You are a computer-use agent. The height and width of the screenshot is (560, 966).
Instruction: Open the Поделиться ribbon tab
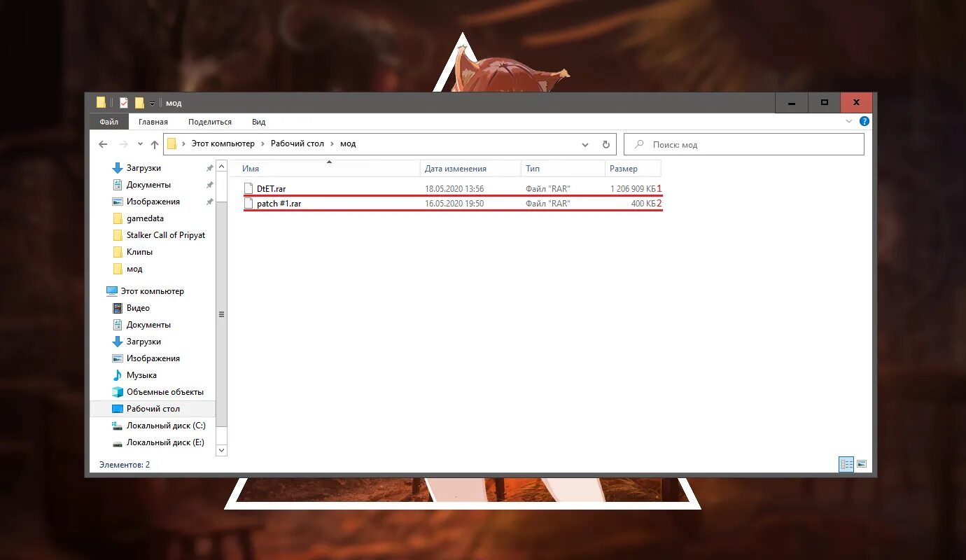click(210, 122)
